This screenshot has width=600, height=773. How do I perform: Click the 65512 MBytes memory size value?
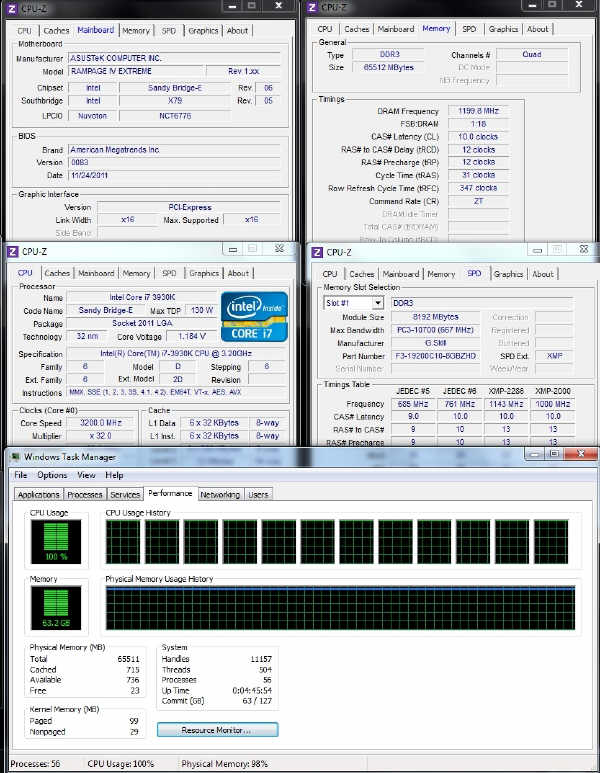coord(388,68)
